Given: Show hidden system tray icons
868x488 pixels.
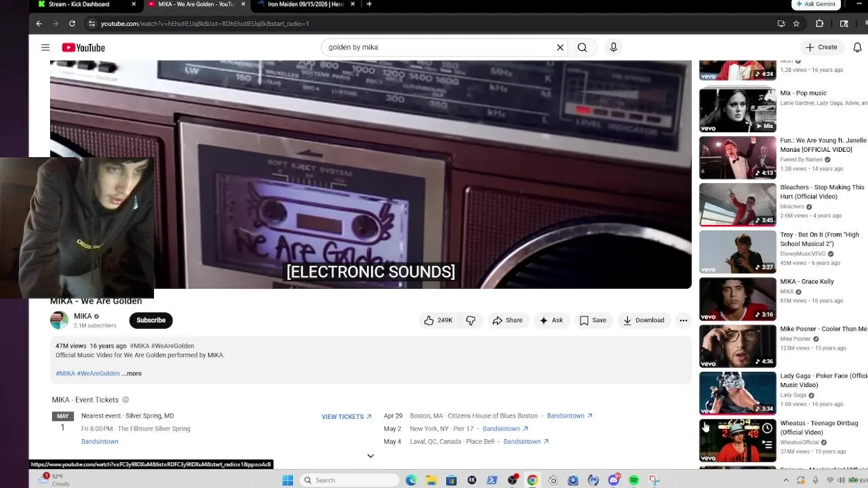Looking at the screenshot, I should pyautogui.click(x=787, y=480).
